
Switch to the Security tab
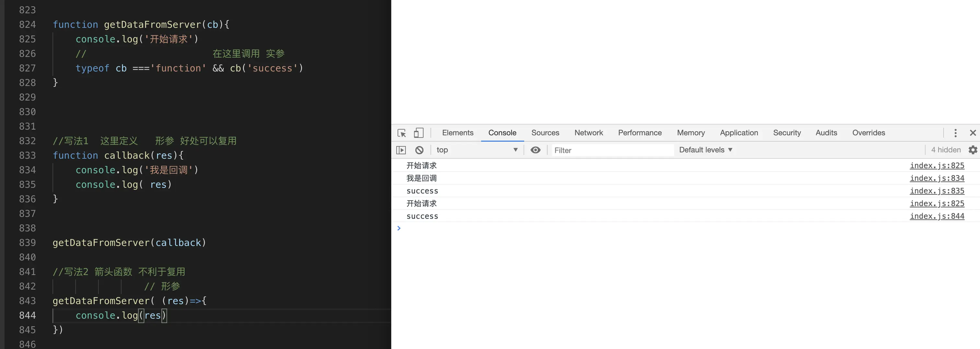click(787, 133)
